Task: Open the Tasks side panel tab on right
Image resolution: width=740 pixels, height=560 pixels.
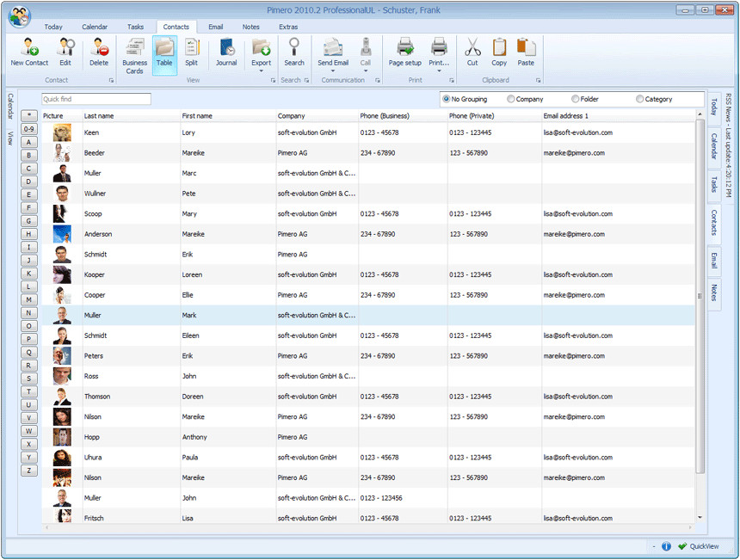Action: (x=714, y=184)
